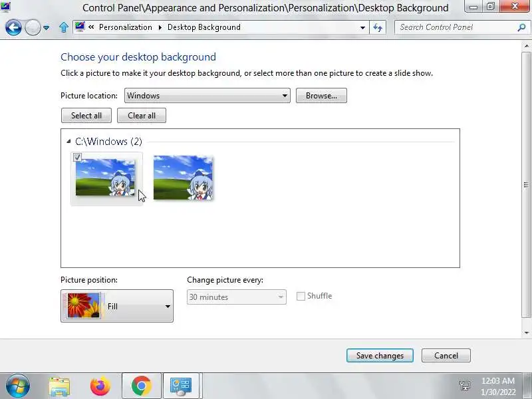Click the network tray icon

click(464, 386)
